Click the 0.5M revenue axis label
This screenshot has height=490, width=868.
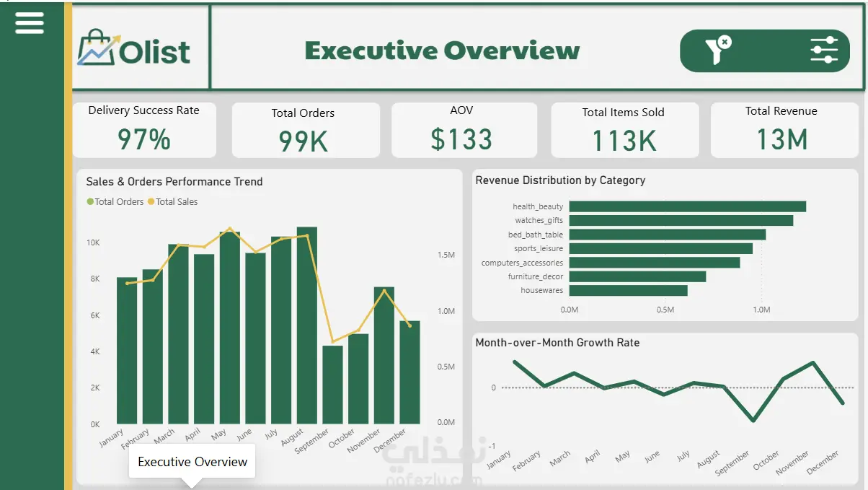tap(665, 310)
